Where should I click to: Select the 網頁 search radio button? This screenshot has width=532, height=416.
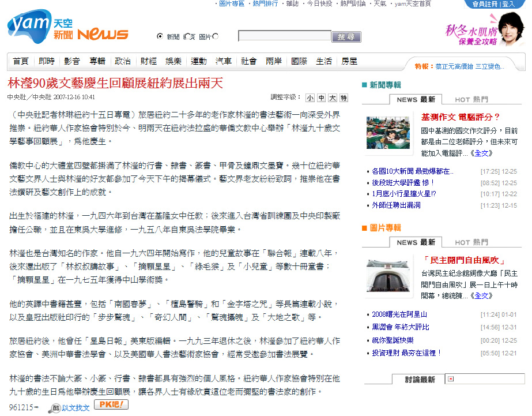(187, 36)
